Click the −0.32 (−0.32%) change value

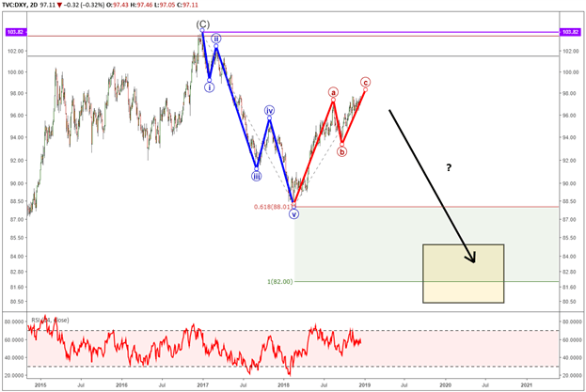pos(85,5)
